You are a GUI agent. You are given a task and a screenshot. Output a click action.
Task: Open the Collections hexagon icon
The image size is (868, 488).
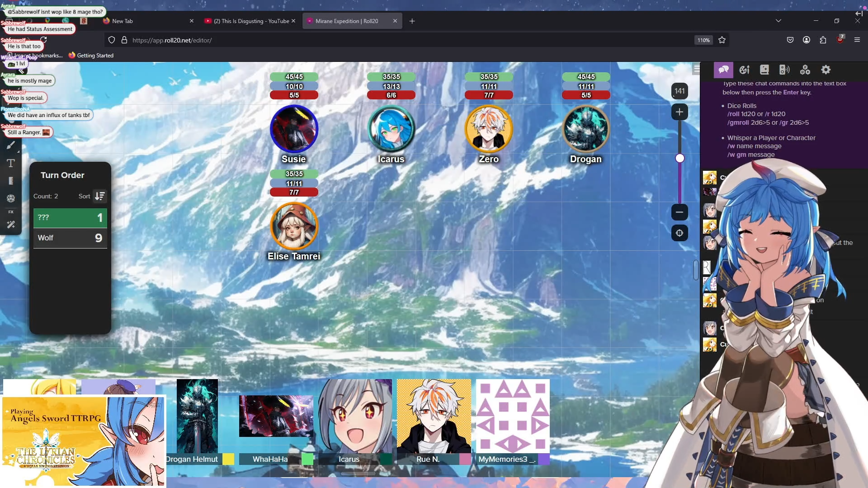(805, 70)
